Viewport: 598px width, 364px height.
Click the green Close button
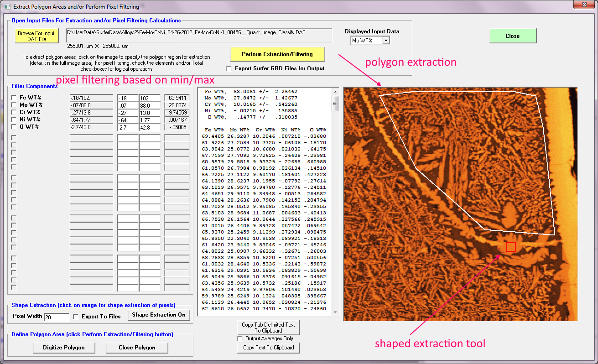pyautogui.click(x=512, y=36)
